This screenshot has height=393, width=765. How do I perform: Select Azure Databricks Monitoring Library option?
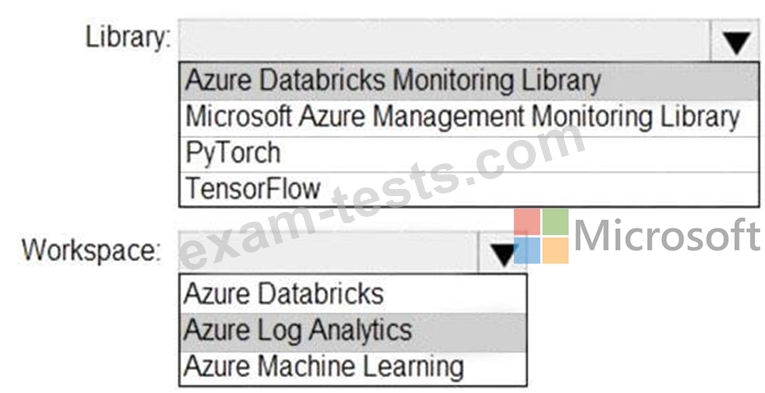pos(469,81)
